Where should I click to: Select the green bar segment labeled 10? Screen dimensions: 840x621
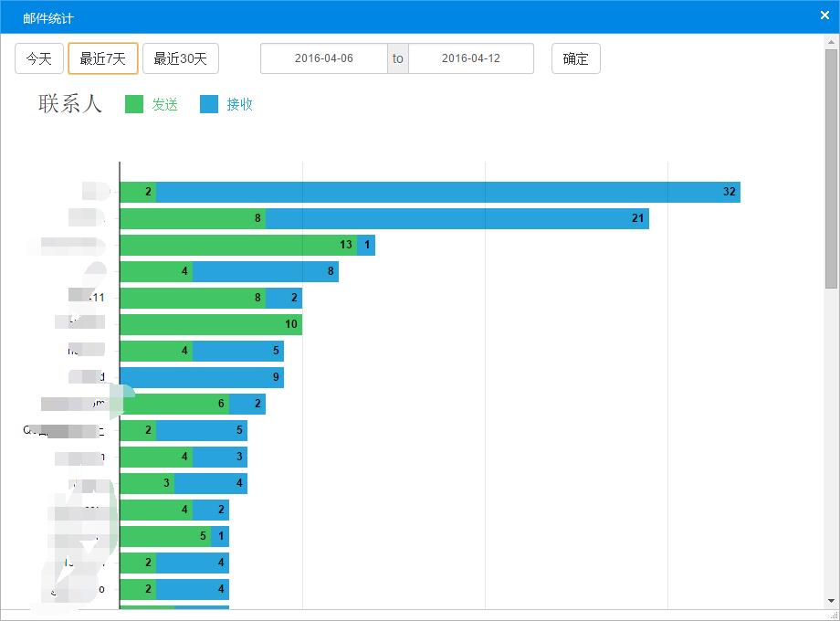[211, 324]
